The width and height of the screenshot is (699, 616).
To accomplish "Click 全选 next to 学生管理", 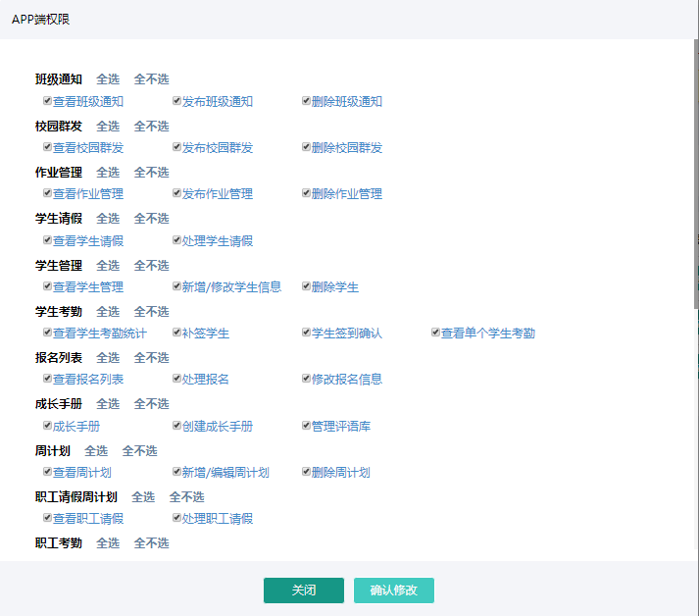I will tap(108, 266).
